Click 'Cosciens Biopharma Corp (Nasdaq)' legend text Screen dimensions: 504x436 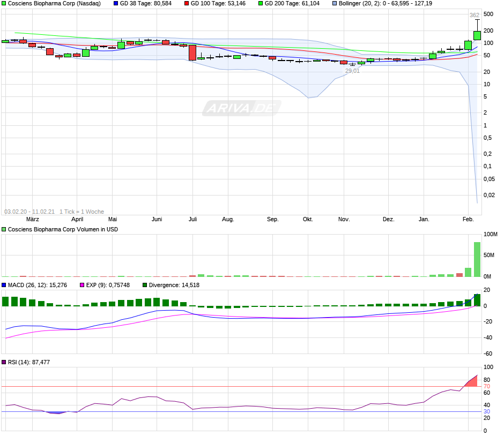(54, 4)
